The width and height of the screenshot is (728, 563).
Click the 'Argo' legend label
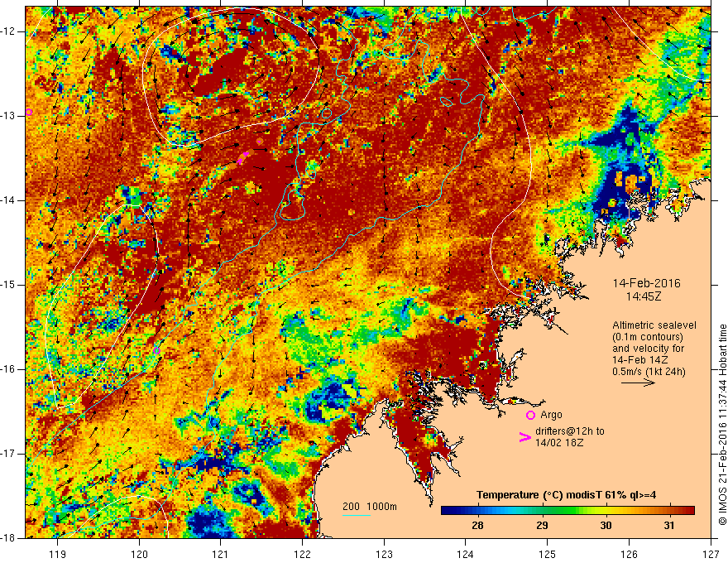pos(551,415)
